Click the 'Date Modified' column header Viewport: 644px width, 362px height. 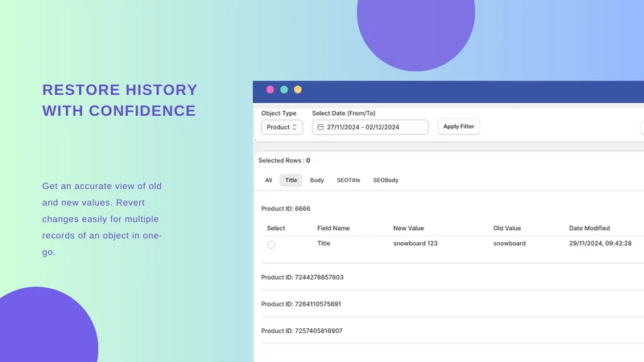point(589,228)
